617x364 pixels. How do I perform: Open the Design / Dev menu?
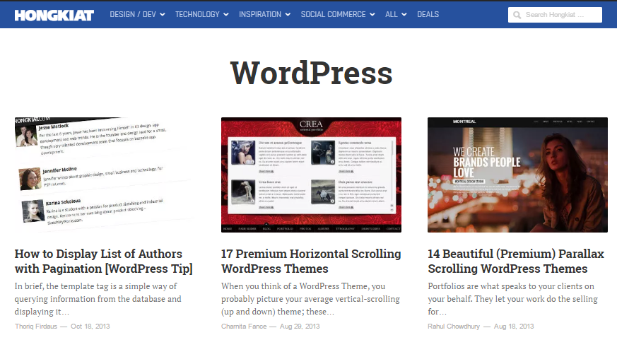(137, 14)
